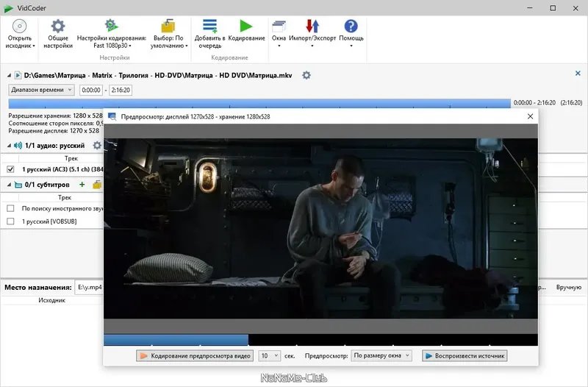588x387 pixels.
Task: Uncheck audio track 1 русский AC3
Action: [x=10, y=169]
